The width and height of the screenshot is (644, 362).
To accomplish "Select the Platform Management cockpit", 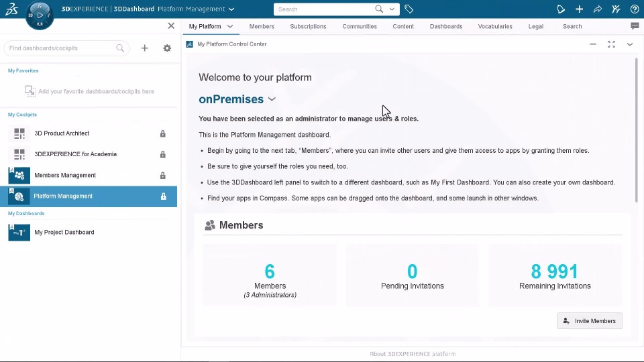I will (x=89, y=196).
